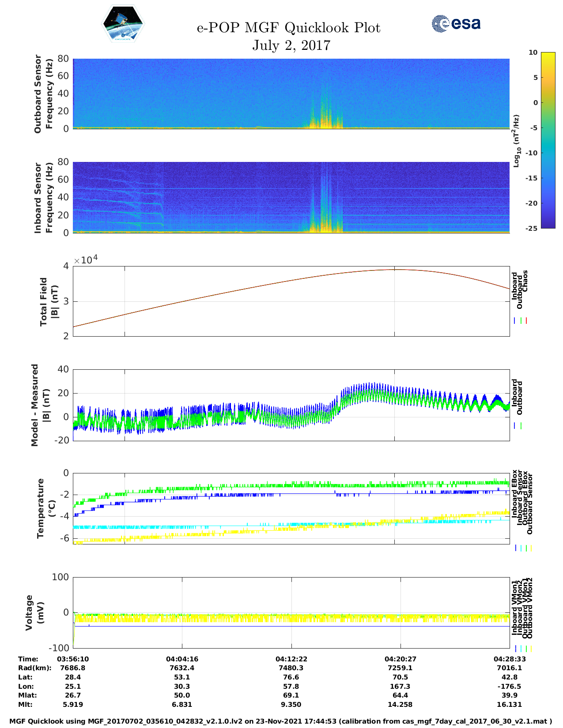This screenshot has width=563, height=728.
Task: Click the July 2, 2017 date heading
Action: click(291, 45)
